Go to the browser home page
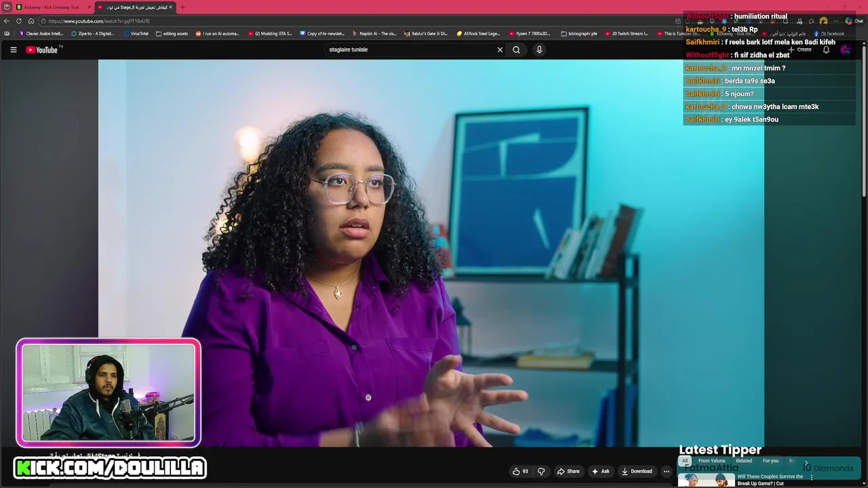Screen dimensions: 868x488 pos(31,21)
